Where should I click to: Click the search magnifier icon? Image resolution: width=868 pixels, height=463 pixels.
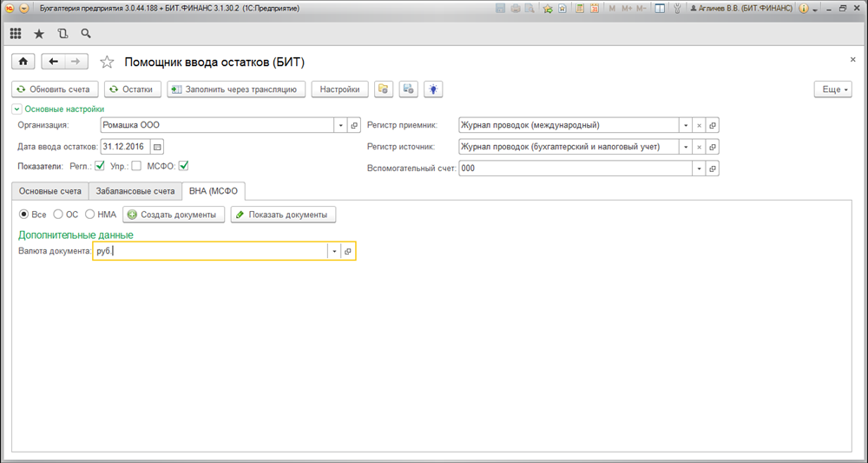(85, 34)
